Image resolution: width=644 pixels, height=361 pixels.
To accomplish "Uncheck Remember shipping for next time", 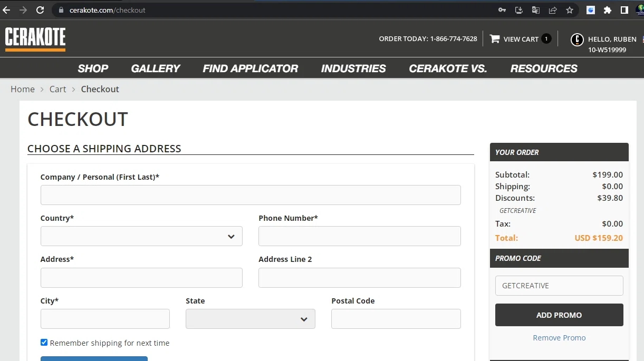I will click(x=44, y=343).
